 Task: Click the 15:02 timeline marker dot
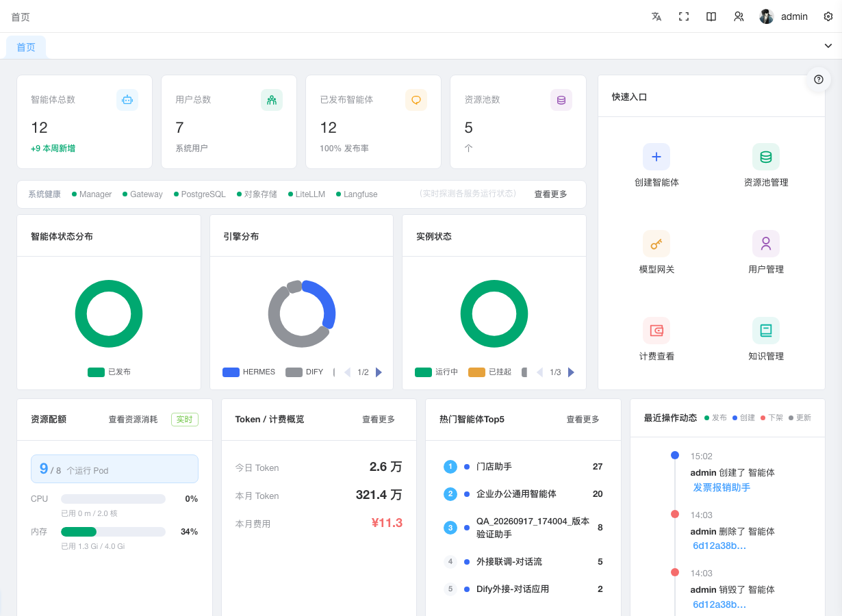675,455
